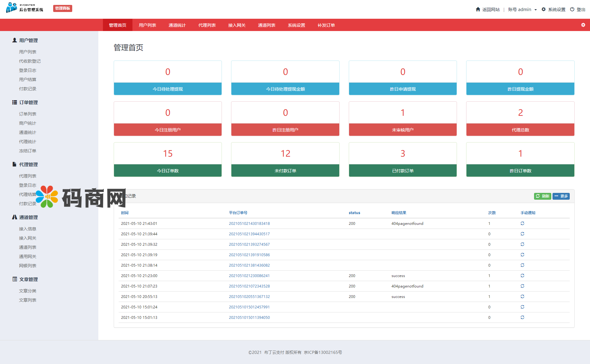Click the EVCENTER logo icon
The image size is (590, 364).
(x=12, y=7)
